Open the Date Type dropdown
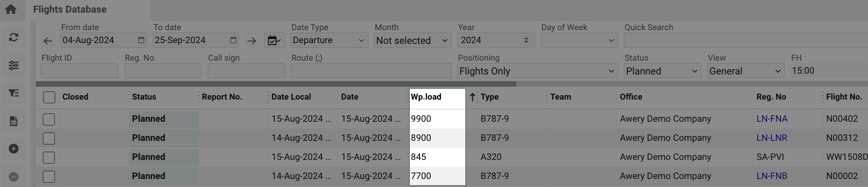This screenshot has height=187, width=868. click(329, 40)
